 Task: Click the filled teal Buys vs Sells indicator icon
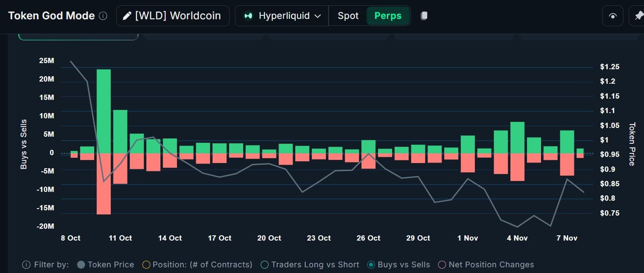[371, 264]
